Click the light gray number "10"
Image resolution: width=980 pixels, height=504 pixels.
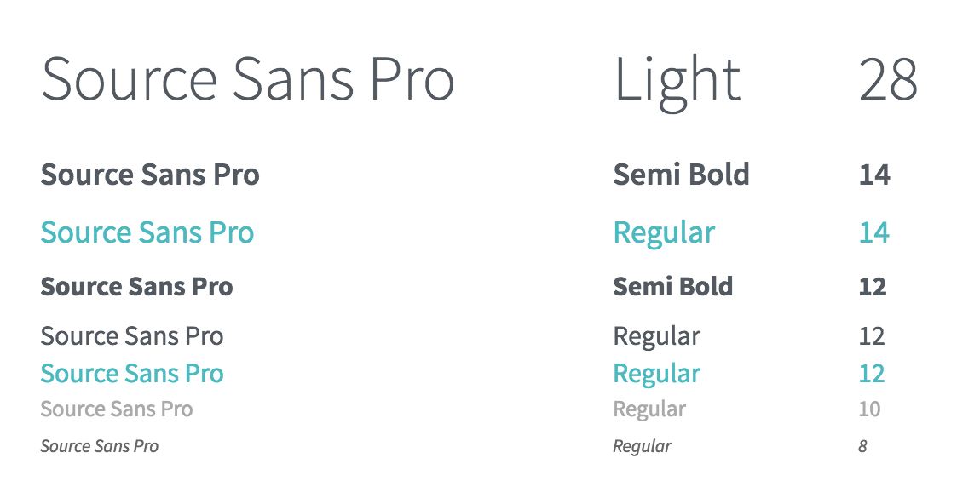pos(869,409)
